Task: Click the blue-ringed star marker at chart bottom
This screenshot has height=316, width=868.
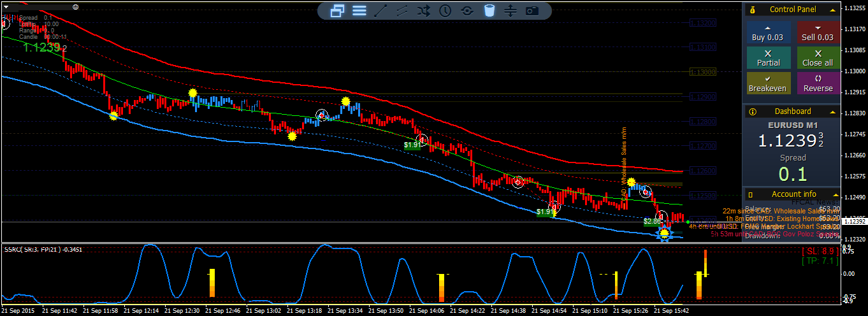Action: coord(665,233)
